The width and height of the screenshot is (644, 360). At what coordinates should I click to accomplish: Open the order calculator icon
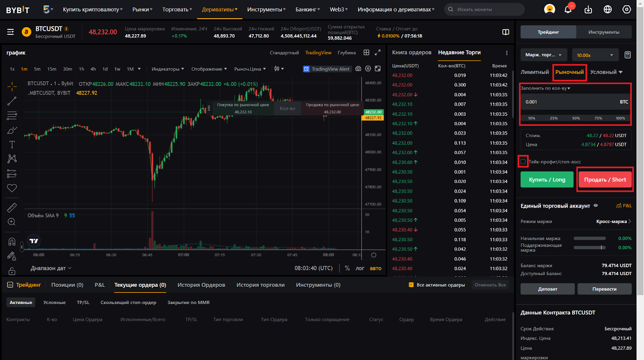point(627,55)
